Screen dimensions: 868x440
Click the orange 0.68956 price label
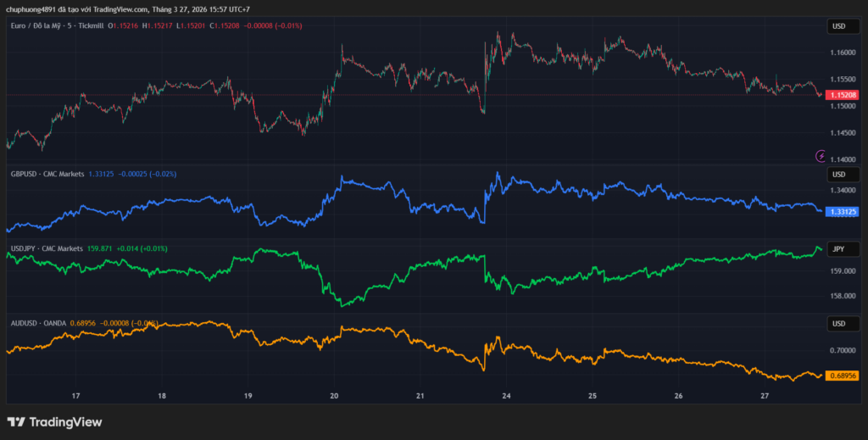pos(843,375)
